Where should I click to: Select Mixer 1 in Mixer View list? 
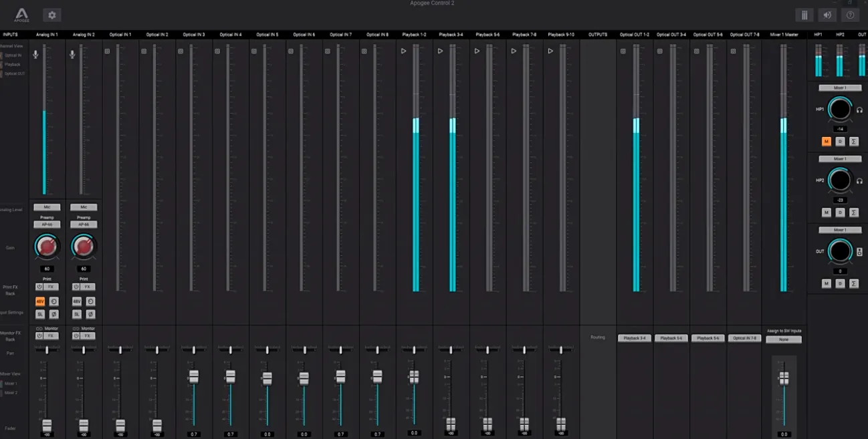click(x=11, y=384)
